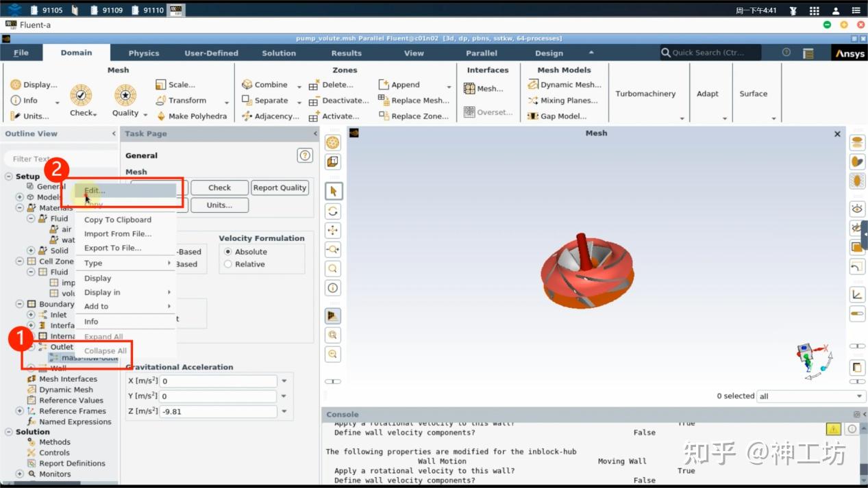This screenshot has height=488, width=868.
Task: Choose Copy To Clipboard in context menu
Action: 119,220
